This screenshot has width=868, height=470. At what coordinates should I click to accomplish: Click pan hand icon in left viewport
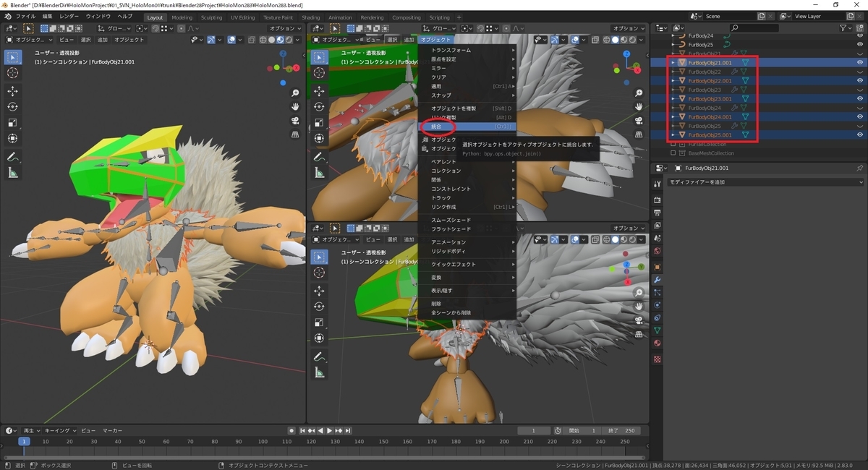pos(296,107)
